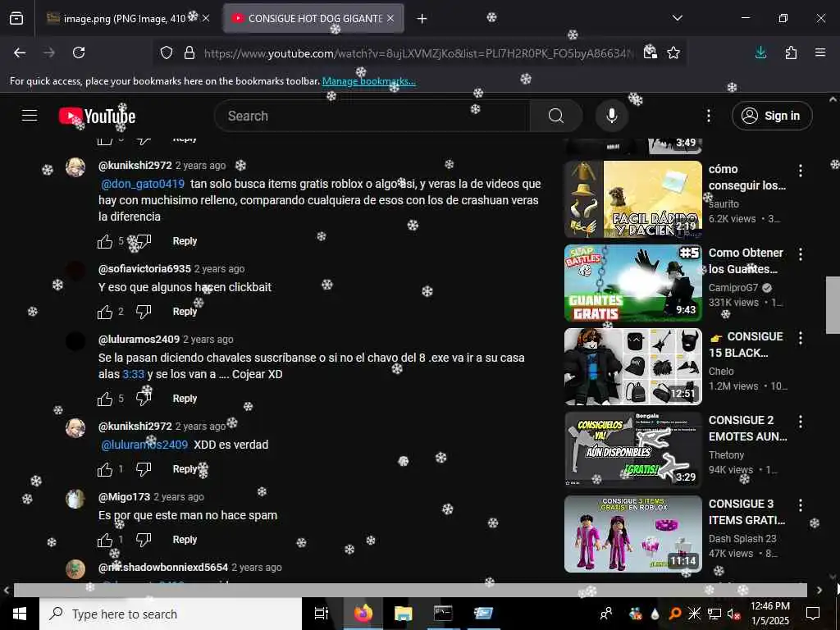Click the YouTube search magnifier button

pyautogui.click(x=556, y=116)
